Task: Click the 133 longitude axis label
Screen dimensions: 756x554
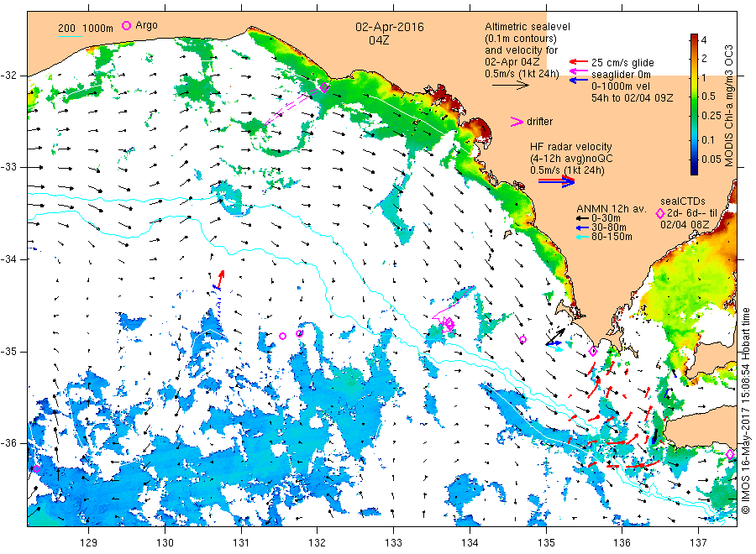Action: click(393, 543)
